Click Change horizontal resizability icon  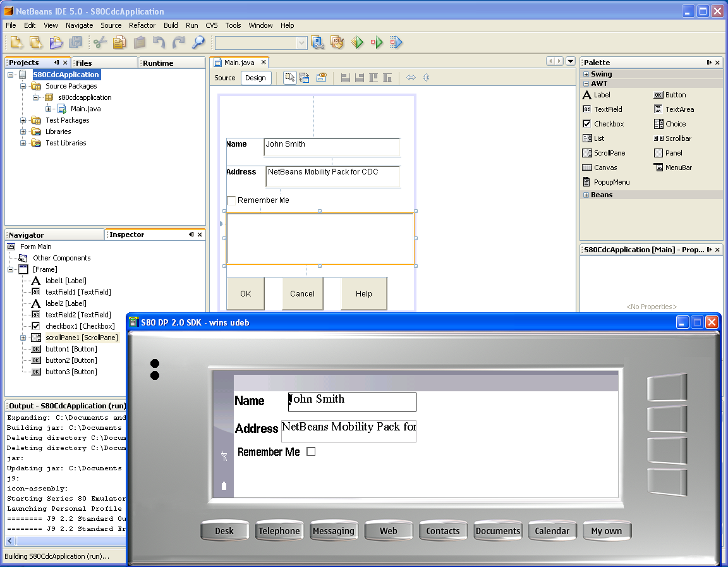click(x=411, y=78)
